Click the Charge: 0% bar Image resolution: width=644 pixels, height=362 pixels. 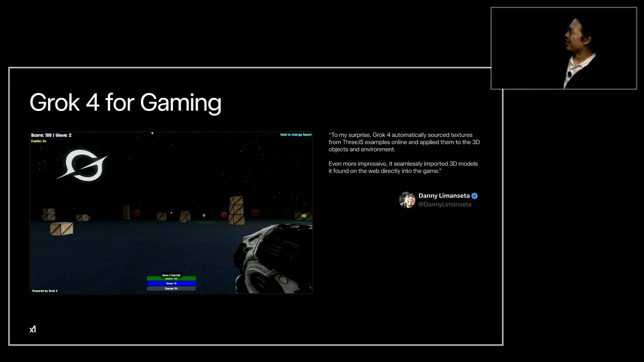[171, 289]
